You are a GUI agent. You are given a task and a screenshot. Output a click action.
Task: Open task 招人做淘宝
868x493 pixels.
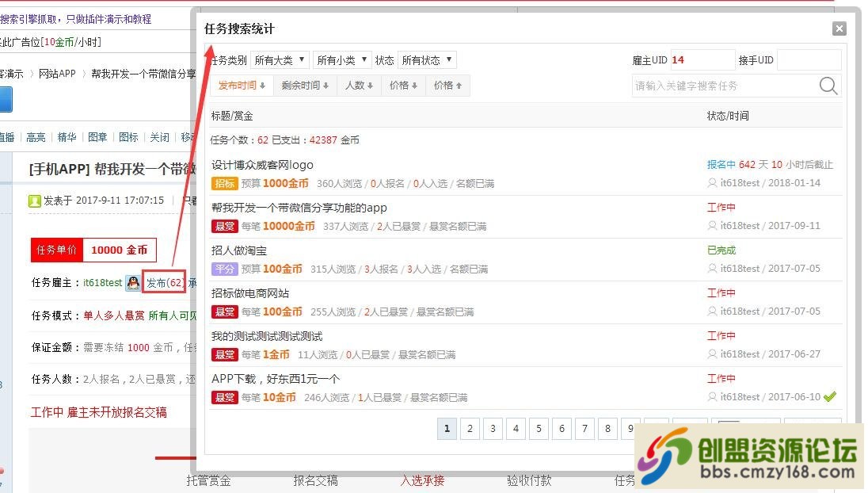(239, 250)
